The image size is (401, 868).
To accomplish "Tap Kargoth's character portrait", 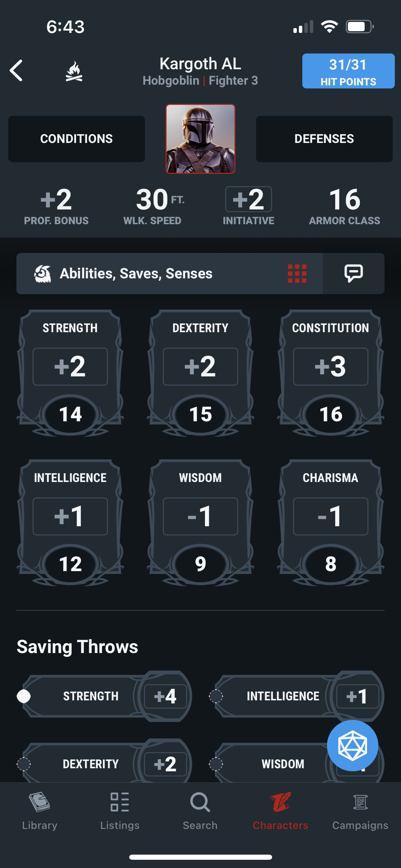I will coord(200,139).
